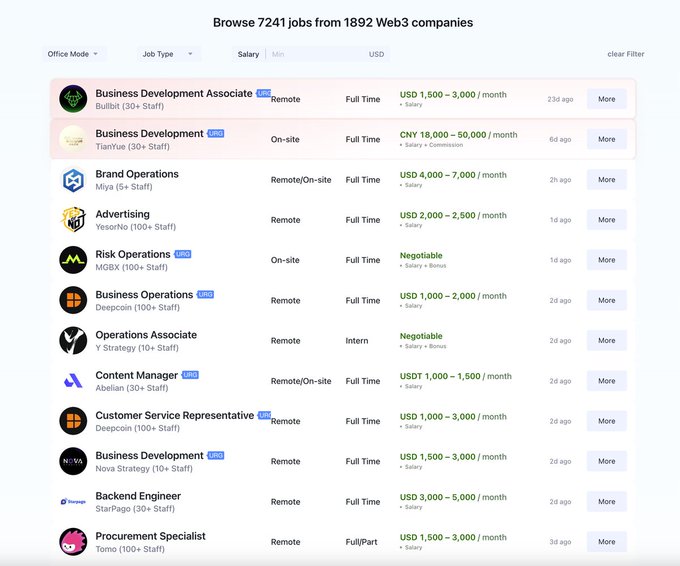Click the clear Filter link
Viewport: 680px width, 566px height.
coord(625,54)
